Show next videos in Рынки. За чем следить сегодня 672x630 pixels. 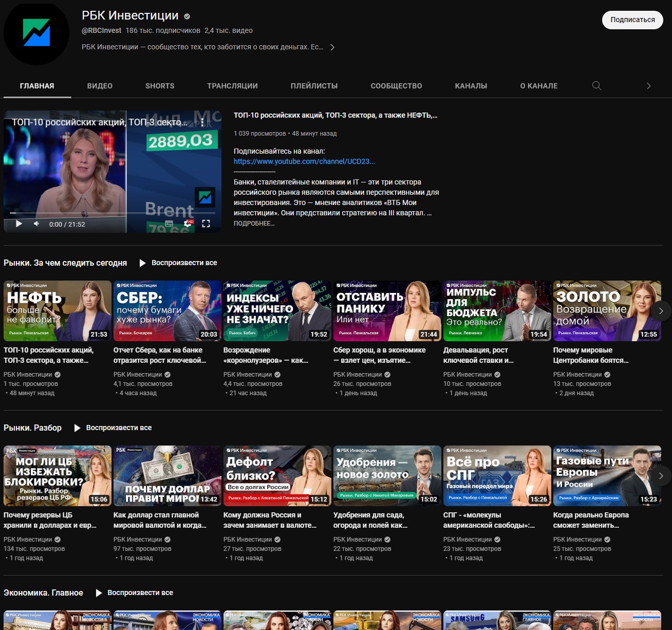click(x=661, y=311)
